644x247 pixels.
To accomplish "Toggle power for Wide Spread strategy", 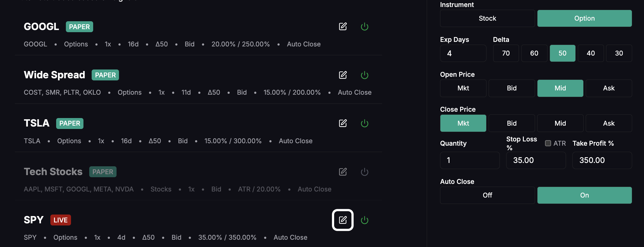I will pyautogui.click(x=364, y=75).
